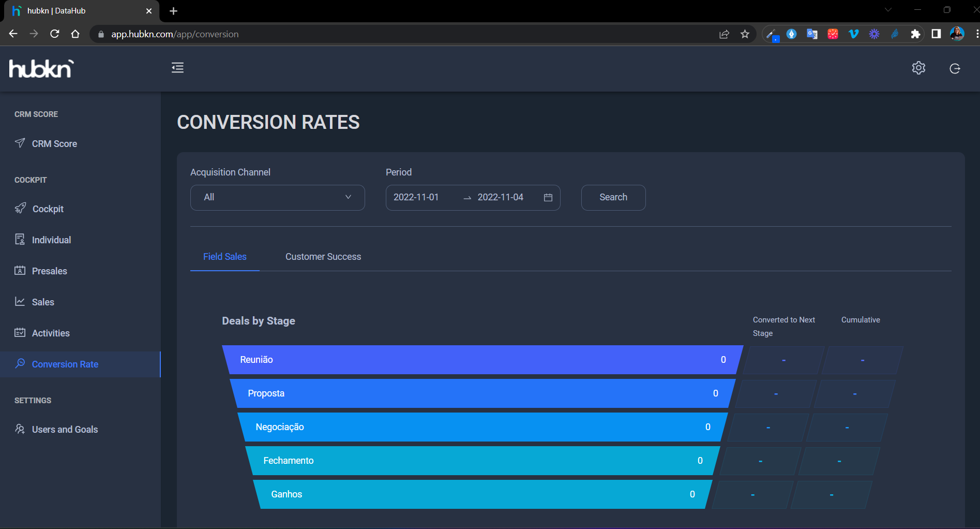Viewport: 980px width, 529px height.
Task: Go to Individual in sidebar
Action: point(80,240)
